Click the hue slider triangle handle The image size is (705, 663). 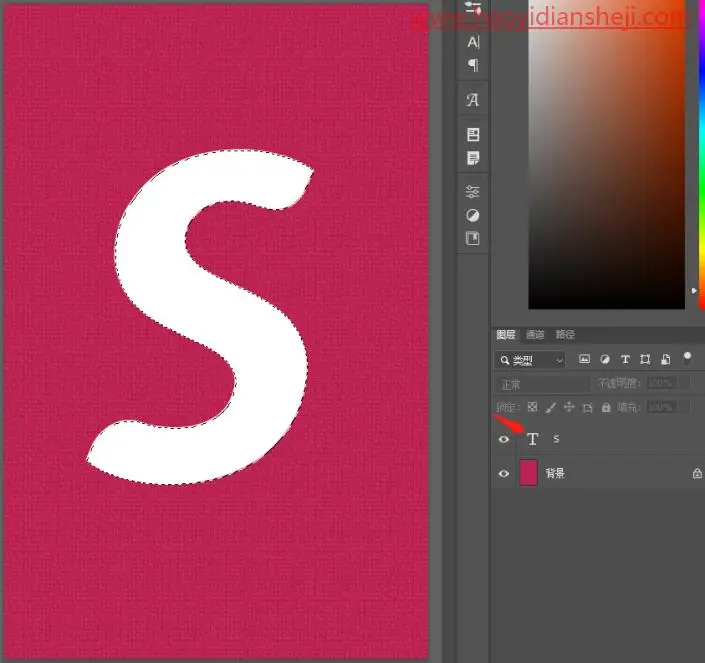coord(694,291)
